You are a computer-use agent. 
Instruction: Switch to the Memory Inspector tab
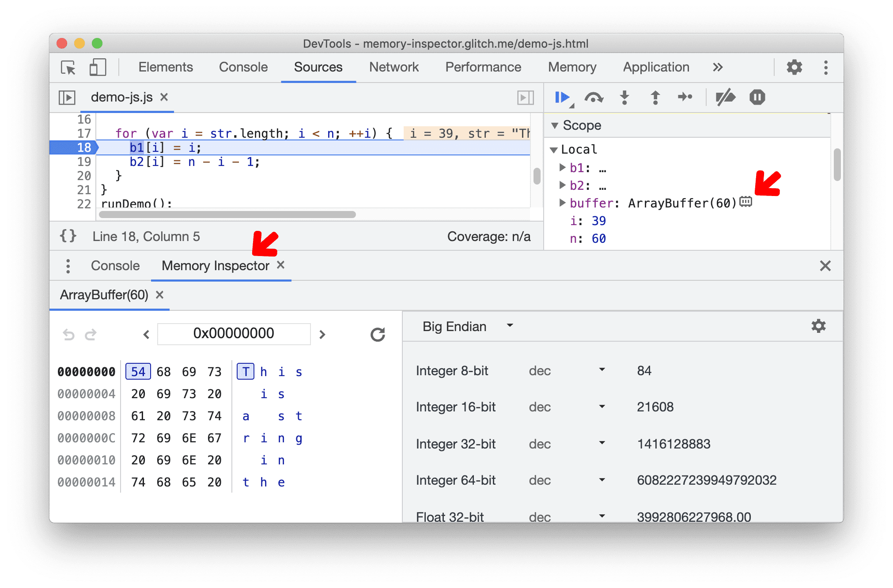215,266
